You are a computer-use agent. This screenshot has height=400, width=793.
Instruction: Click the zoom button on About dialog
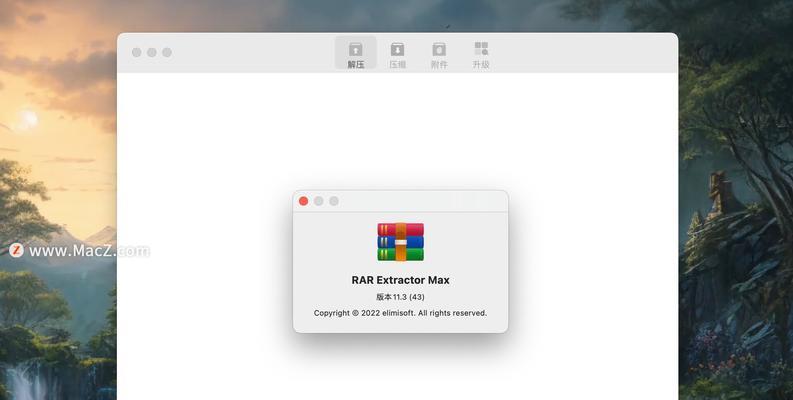pos(334,201)
